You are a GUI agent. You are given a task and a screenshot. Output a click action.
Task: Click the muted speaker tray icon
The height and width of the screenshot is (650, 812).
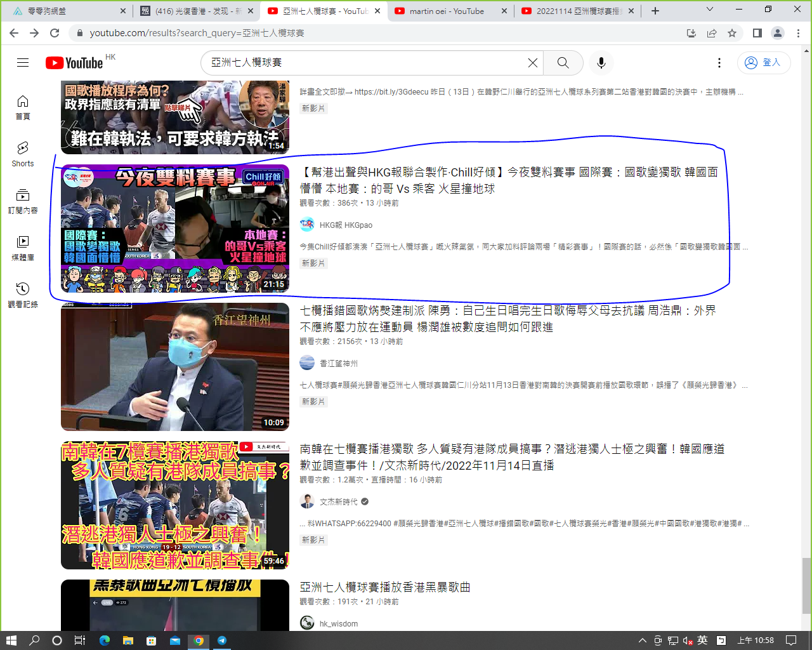click(x=688, y=640)
